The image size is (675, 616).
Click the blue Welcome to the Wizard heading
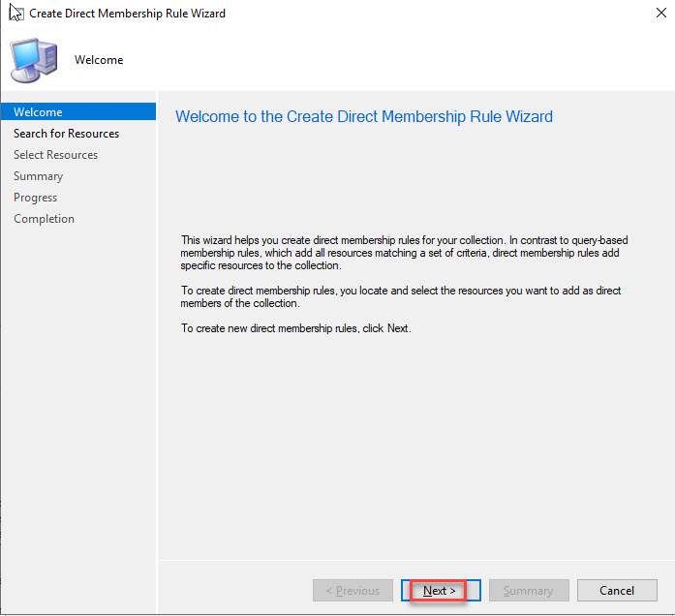point(363,116)
